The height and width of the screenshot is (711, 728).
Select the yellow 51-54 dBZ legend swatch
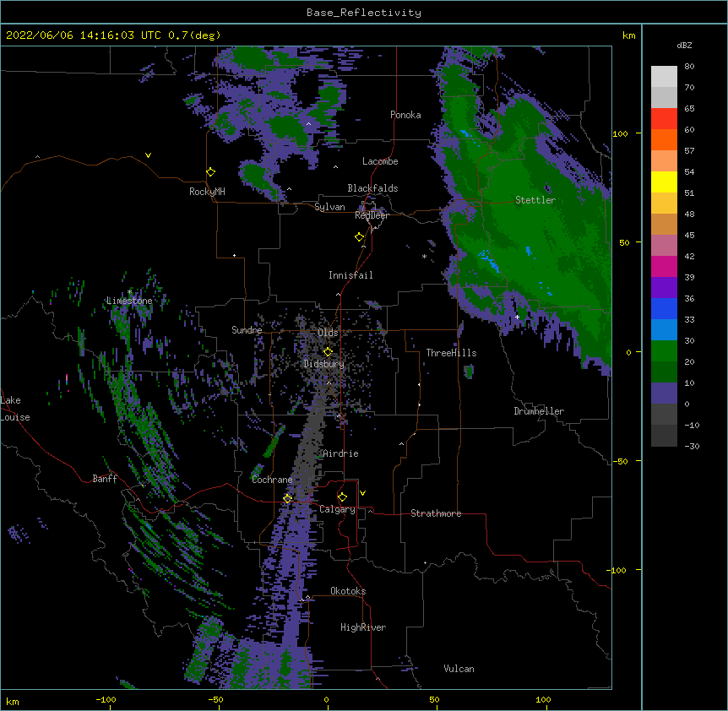664,182
